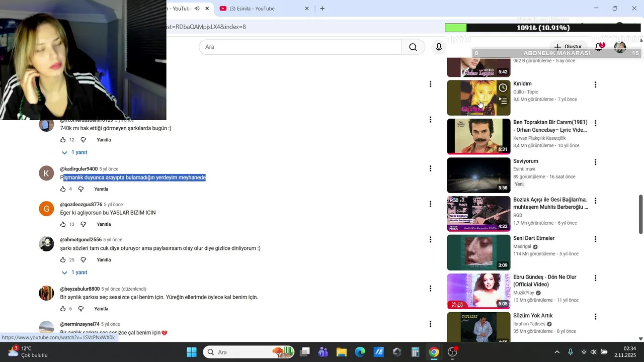Image resolution: width=644 pixels, height=362 pixels.
Task: Like the comment by @ahmetgunel2556
Action: (63, 260)
